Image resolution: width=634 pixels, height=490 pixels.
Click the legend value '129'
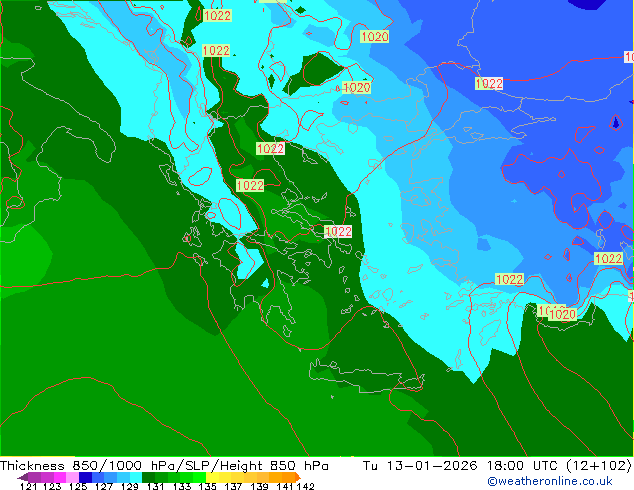coord(130,486)
